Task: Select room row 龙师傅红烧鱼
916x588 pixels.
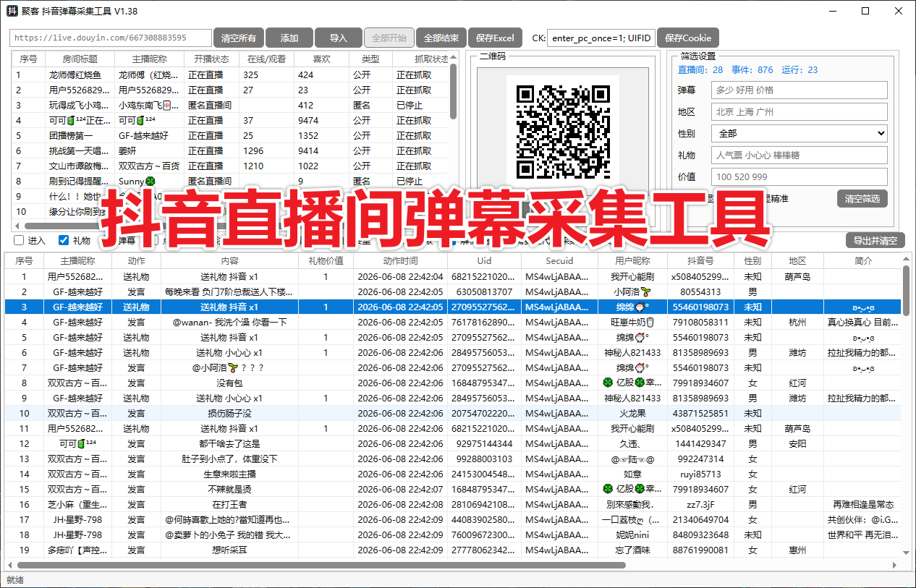Action: [x=230, y=74]
